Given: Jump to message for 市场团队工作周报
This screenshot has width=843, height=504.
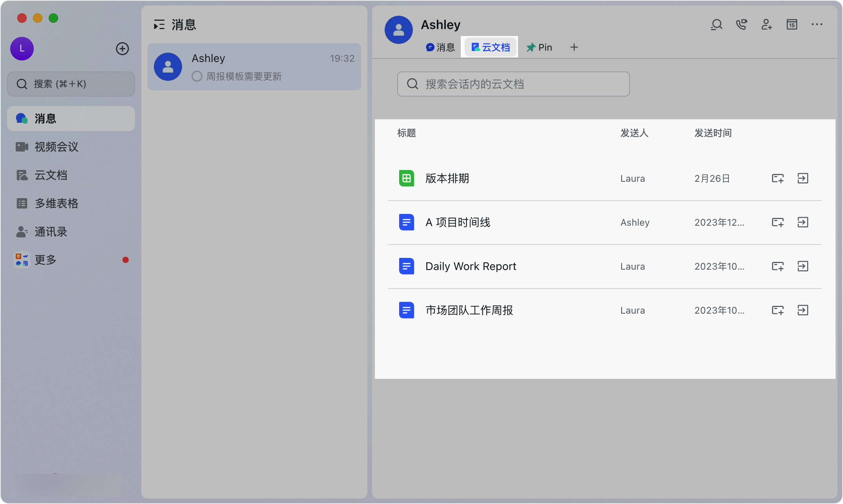Looking at the screenshot, I should tap(803, 310).
